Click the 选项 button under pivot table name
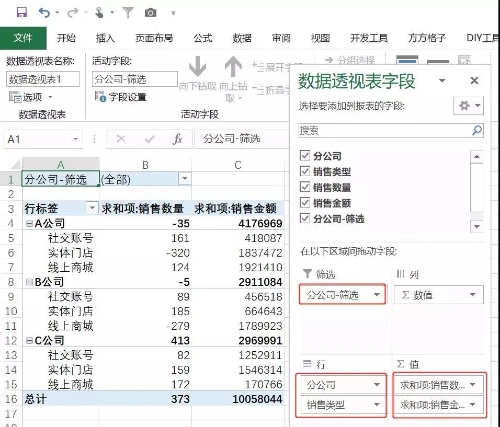 point(30,97)
